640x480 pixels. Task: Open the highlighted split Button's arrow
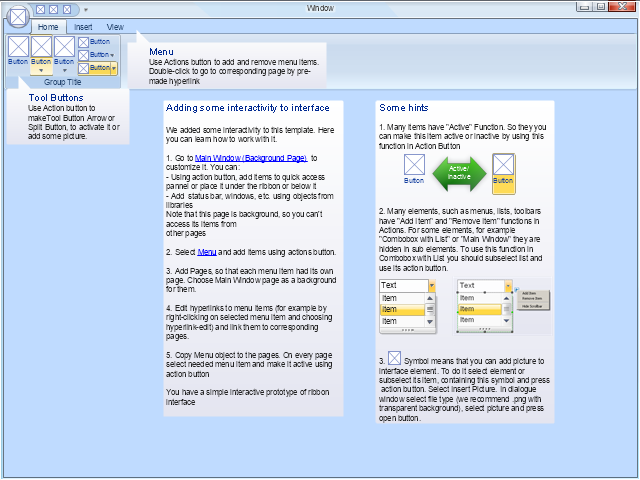(x=114, y=68)
